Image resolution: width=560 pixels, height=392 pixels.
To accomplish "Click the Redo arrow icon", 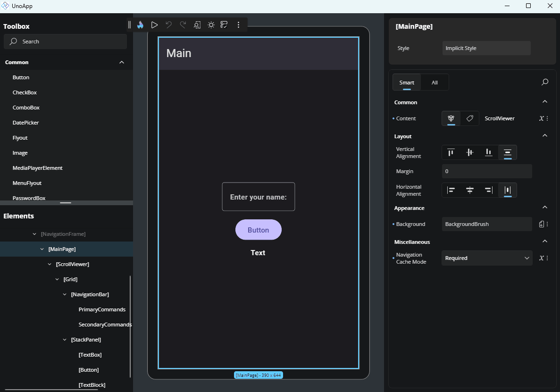I will coord(183,25).
